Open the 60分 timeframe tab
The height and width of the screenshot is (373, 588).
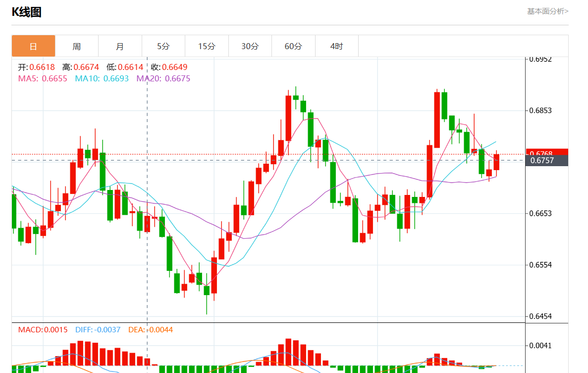tap(293, 46)
